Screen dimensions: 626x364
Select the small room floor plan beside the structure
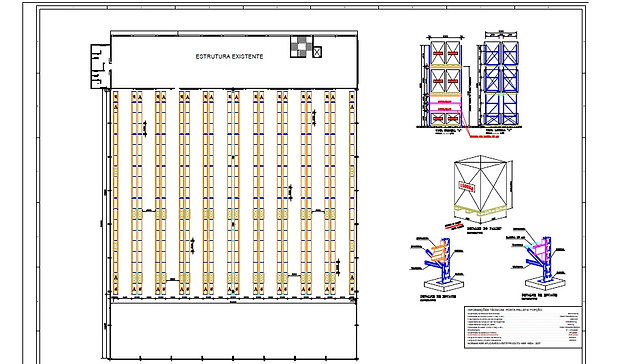[x=100, y=66]
